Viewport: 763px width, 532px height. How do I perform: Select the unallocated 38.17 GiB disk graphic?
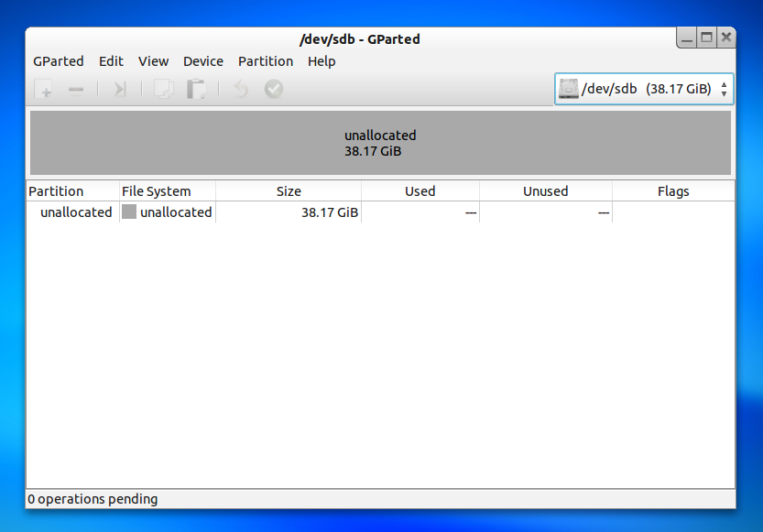click(380, 143)
